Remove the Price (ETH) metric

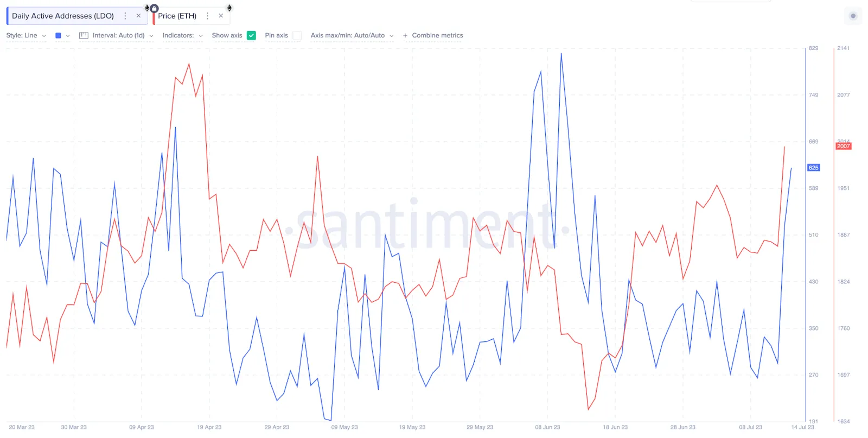pyautogui.click(x=221, y=16)
